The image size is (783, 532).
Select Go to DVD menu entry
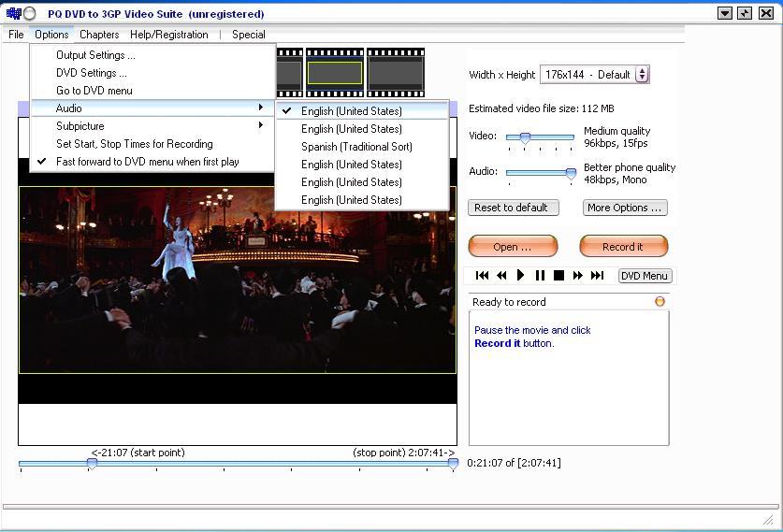152,91
